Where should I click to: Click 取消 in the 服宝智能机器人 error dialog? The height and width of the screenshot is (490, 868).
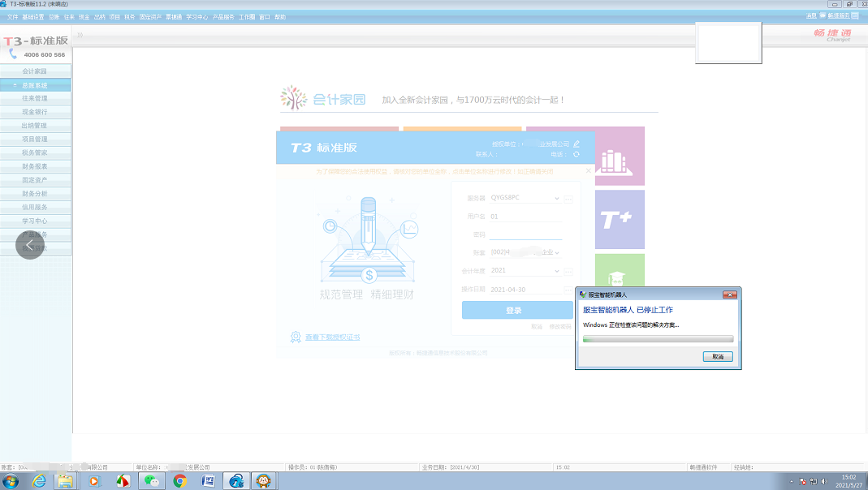pyautogui.click(x=718, y=357)
